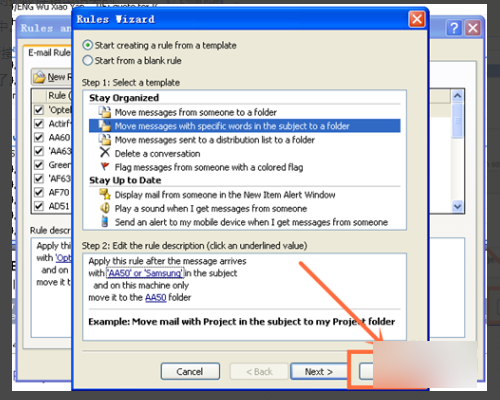Uncheck the 'AD51' rule checkbox
This screenshot has height=400, width=500.
(39, 206)
